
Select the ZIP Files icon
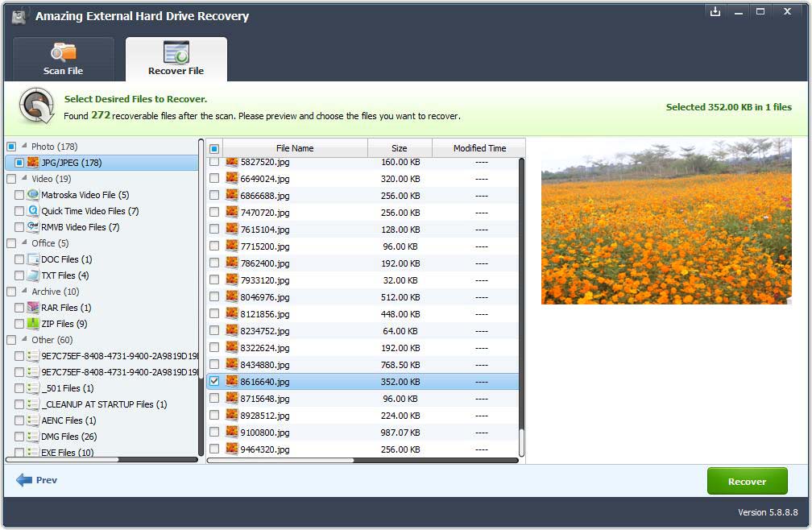point(32,323)
